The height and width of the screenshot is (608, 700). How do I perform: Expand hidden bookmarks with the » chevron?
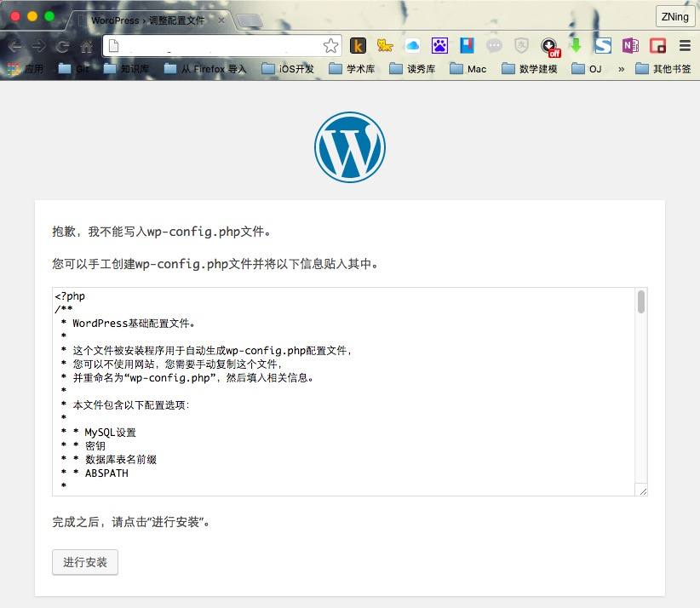[x=621, y=69]
